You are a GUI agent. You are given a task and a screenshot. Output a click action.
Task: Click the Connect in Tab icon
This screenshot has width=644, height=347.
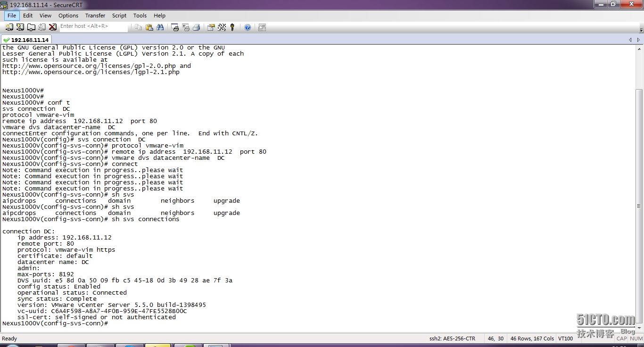pyautogui.click(x=31, y=27)
